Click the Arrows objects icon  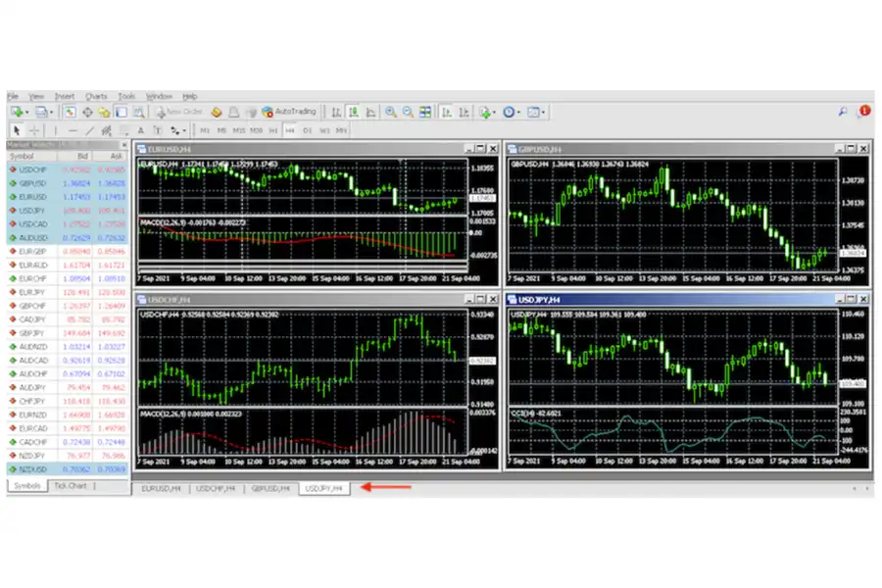click(x=175, y=130)
